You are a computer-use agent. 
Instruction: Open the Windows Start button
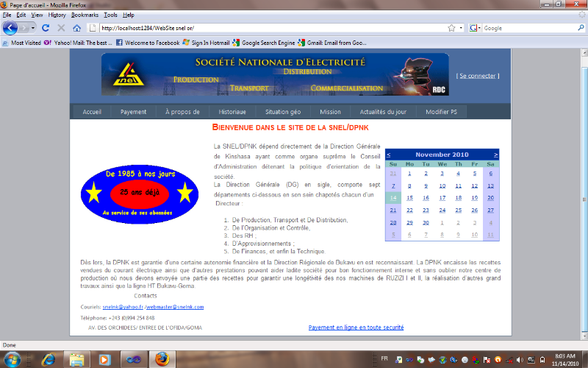[x=12, y=359]
